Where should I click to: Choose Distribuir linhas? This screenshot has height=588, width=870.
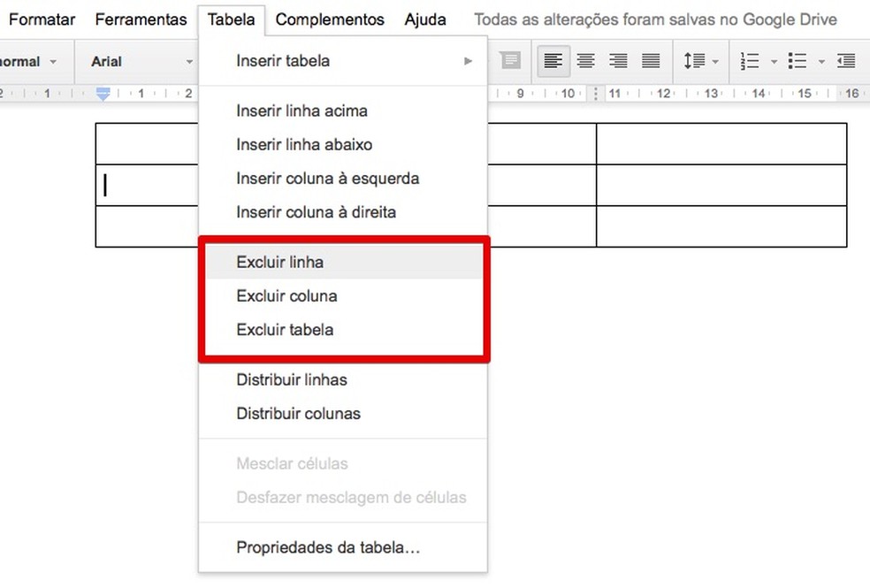pyautogui.click(x=343, y=380)
